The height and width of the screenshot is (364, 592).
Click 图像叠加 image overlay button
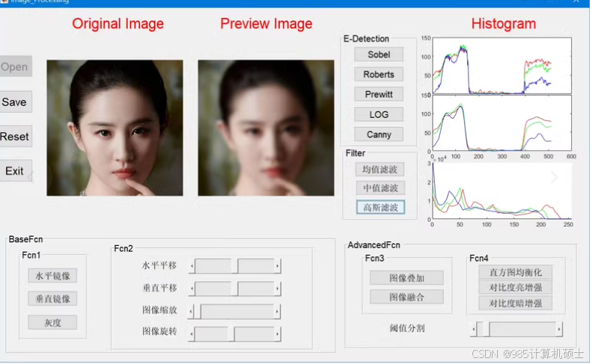[x=406, y=278]
